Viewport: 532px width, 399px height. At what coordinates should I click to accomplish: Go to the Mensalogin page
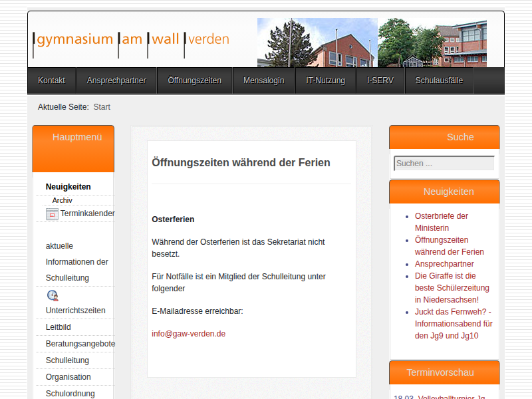(x=263, y=80)
